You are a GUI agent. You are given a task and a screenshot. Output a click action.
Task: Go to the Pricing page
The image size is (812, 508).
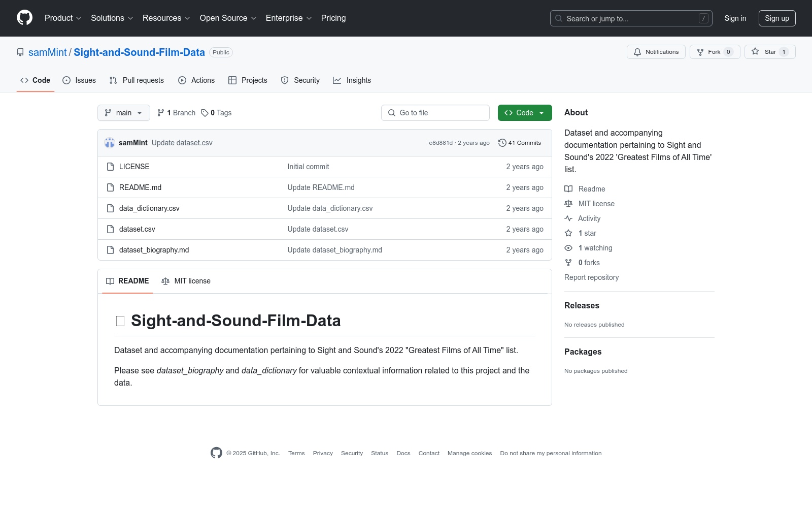(x=333, y=18)
